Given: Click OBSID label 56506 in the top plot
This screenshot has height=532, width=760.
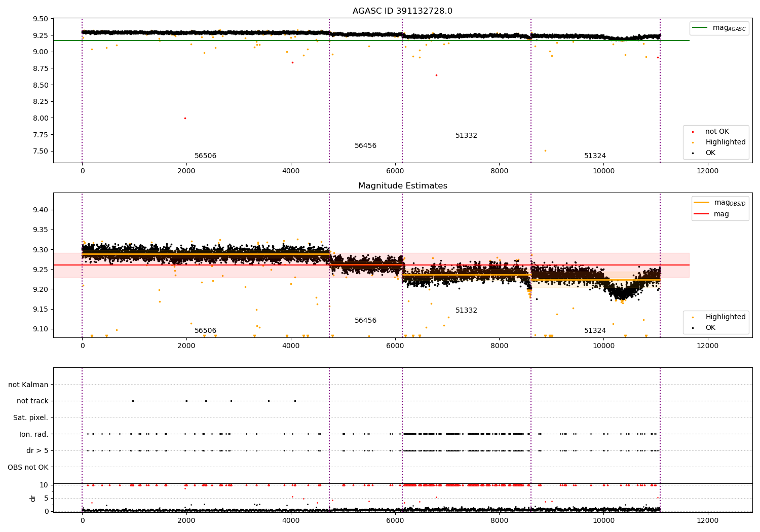Looking at the screenshot, I should tap(205, 156).
